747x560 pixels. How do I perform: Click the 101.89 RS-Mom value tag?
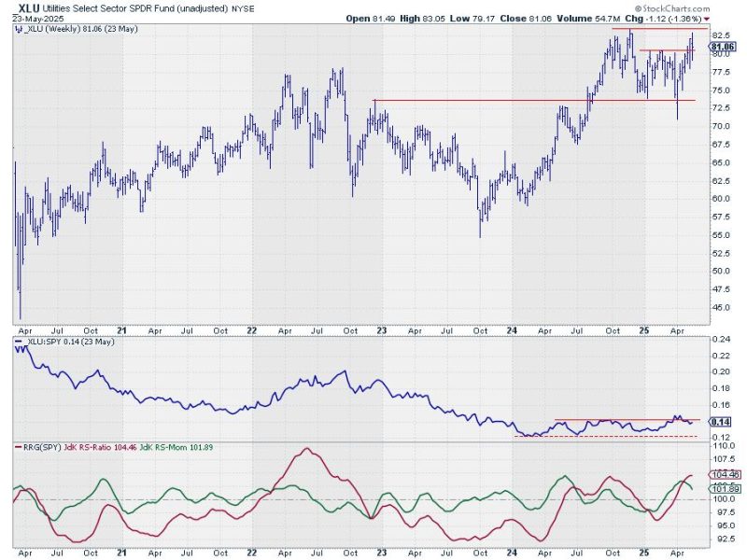click(725, 489)
